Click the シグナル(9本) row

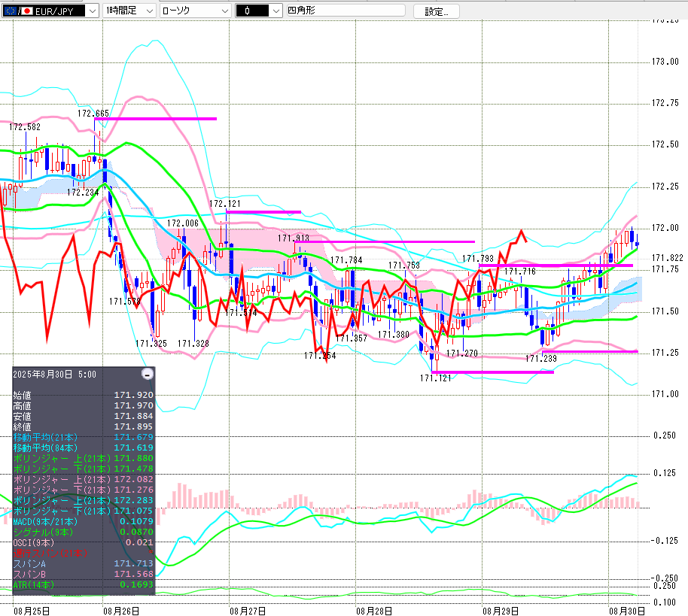(84, 532)
